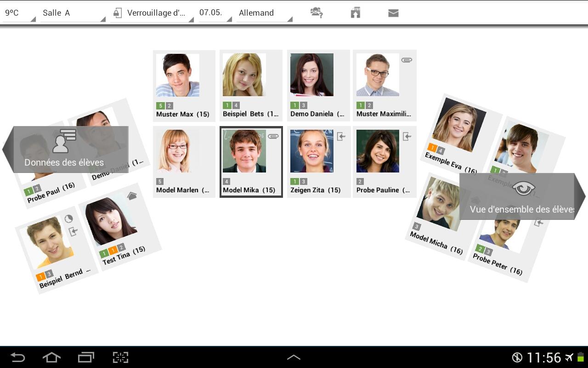The height and width of the screenshot is (368, 588).
Task: Click orange 1 badge on Exemple Eva
Action: pyautogui.click(x=432, y=148)
